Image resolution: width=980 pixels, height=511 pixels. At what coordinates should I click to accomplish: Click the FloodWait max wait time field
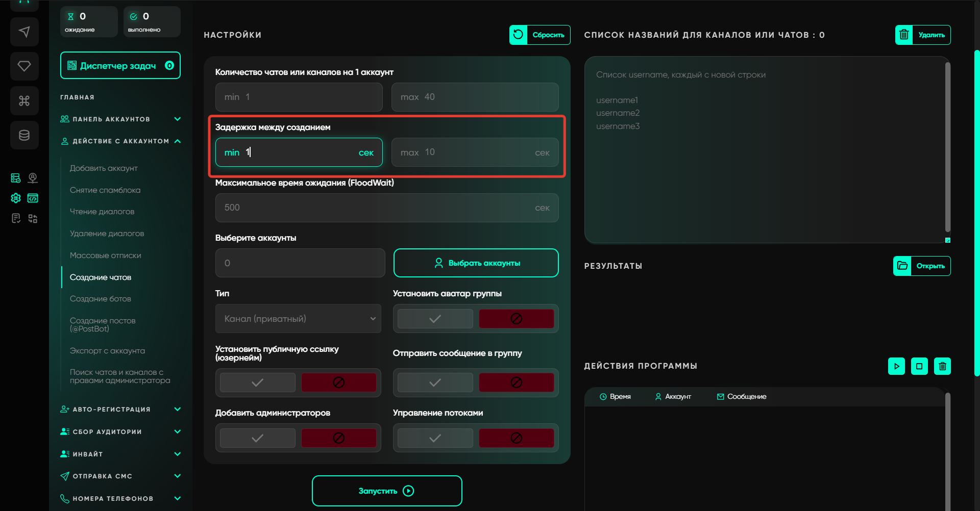(378, 208)
